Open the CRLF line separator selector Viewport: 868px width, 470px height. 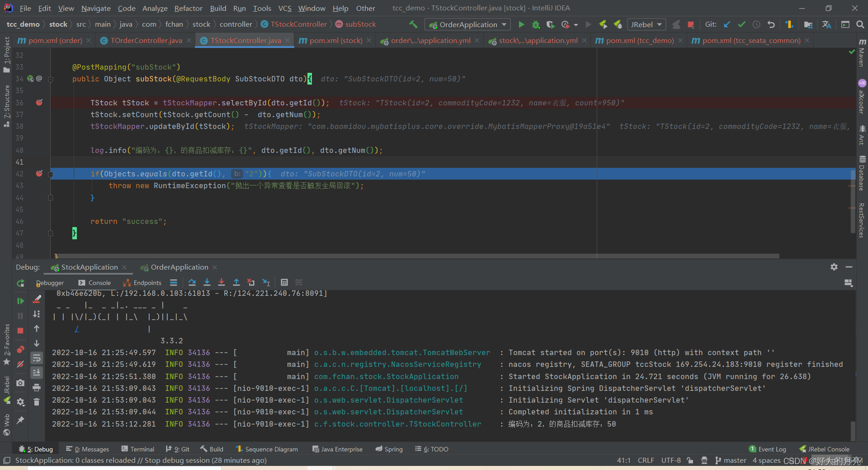(646, 461)
